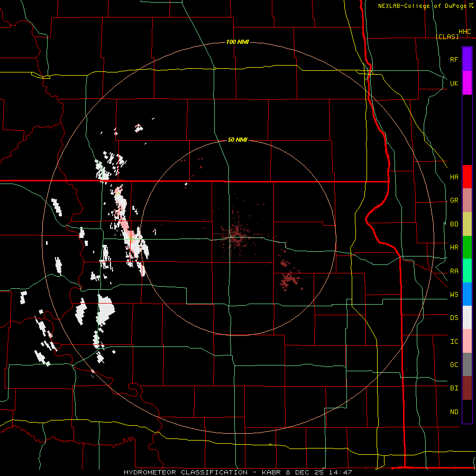Click the WS legend label
476x476 pixels.
(454, 294)
